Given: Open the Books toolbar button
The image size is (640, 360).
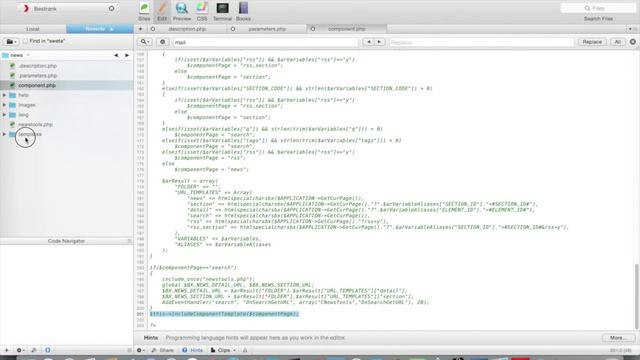Looking at the screenshot, I should (x=243, y=11).
